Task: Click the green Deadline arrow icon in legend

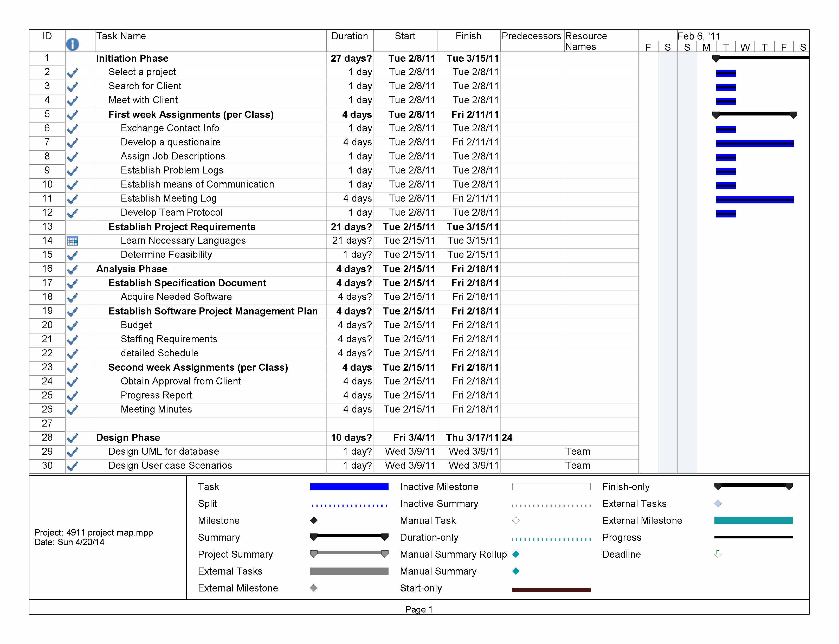Action: (x=718, y=554)
